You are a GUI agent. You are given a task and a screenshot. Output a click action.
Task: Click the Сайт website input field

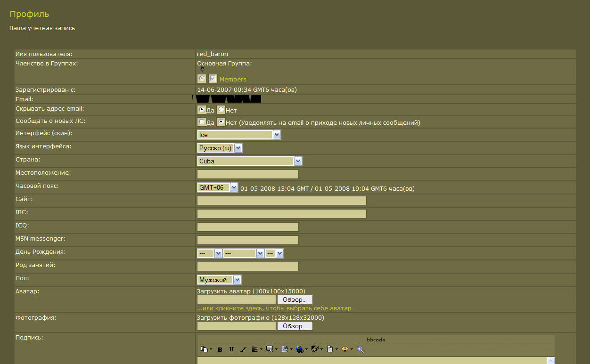[281, 201]
